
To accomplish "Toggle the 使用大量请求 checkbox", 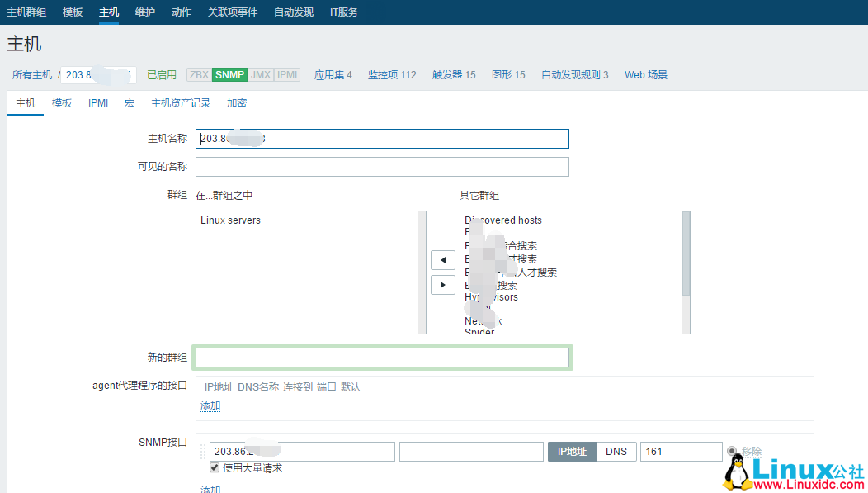I will point(215,468).
